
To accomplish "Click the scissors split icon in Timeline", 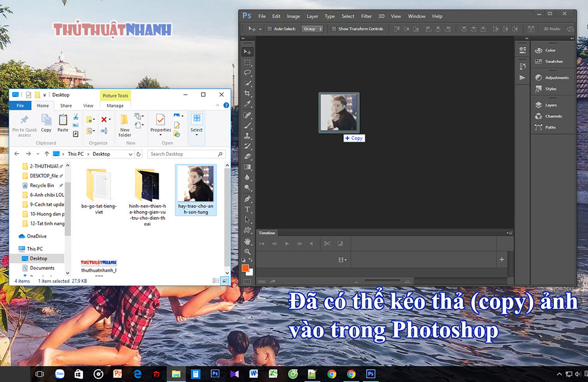I will 328,244.
